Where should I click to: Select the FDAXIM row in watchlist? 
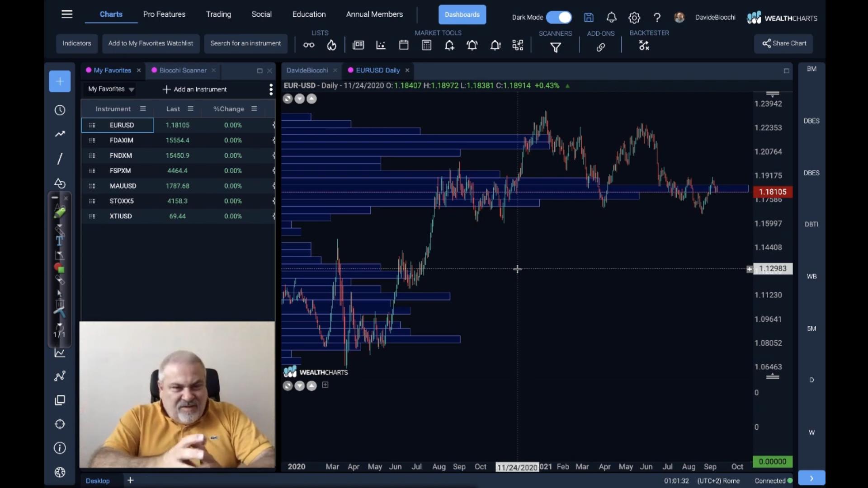[x=178, y=140]
